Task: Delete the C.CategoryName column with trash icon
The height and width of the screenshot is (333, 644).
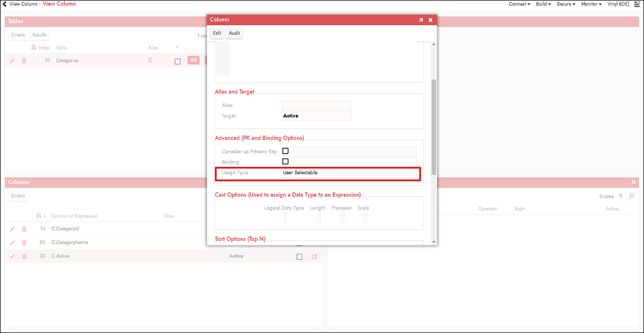Action: (24, 243)
